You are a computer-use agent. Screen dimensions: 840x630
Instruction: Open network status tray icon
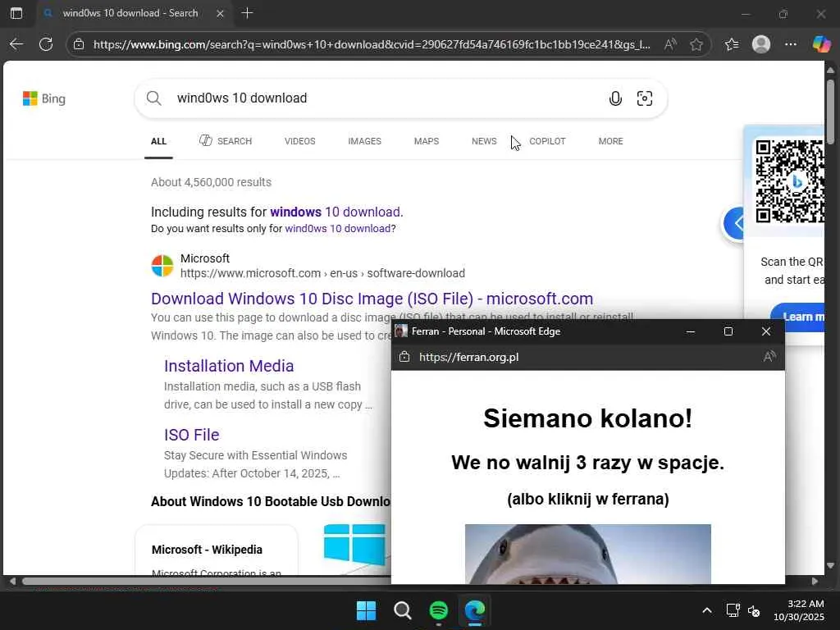coord(733,610)
